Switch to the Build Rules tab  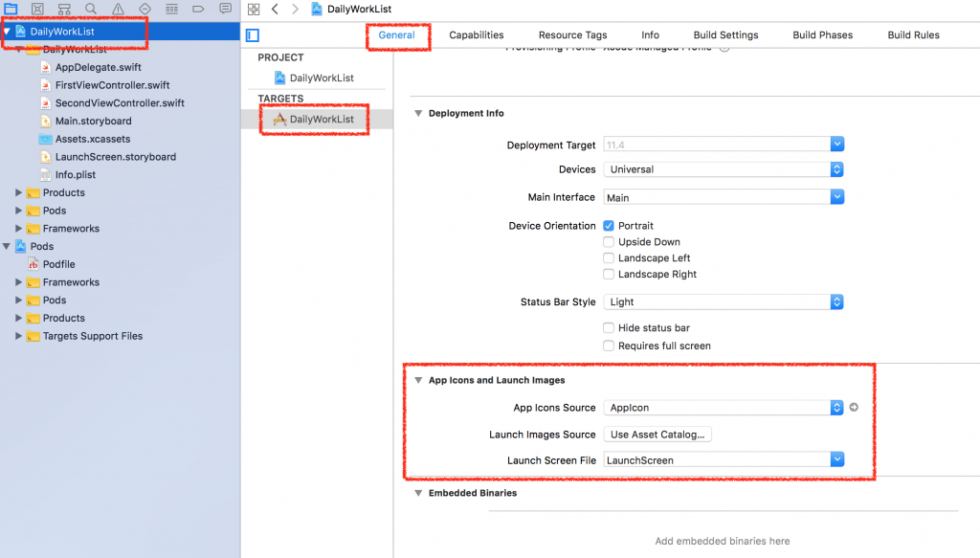pyautogui.click(x=913, y=35)
